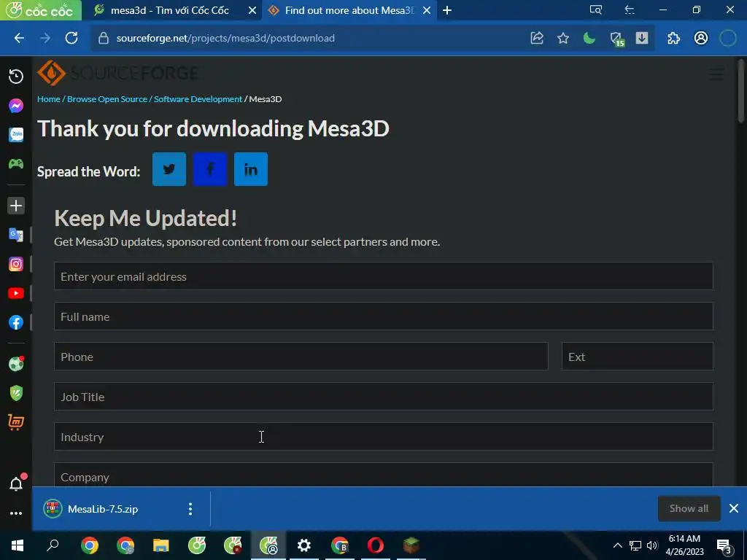Open the green shield sidebar icon
This screenshot has height=560, width=747.
pyautogui.click(x=16, y=393)
